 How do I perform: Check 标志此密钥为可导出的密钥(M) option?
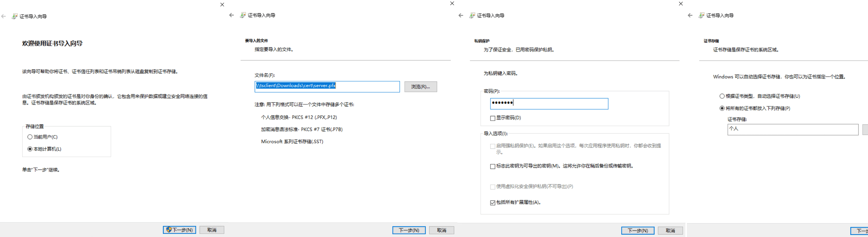point(493,166)
